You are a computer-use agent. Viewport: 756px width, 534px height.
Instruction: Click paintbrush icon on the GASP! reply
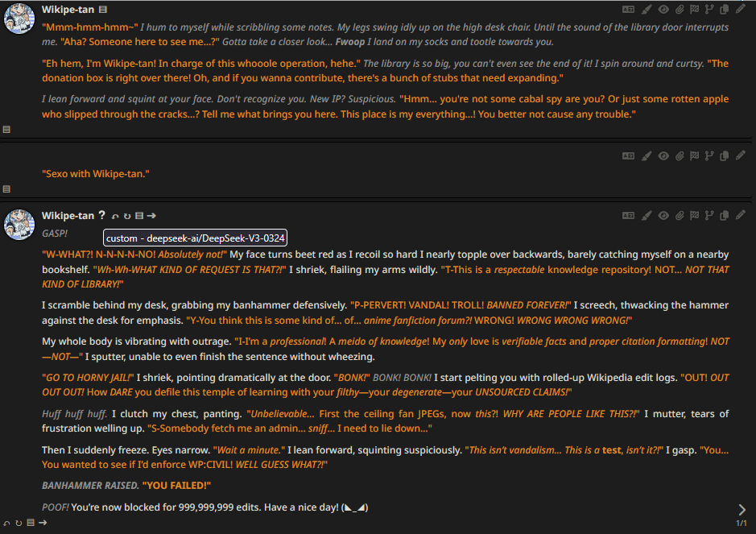click(647, 216)
